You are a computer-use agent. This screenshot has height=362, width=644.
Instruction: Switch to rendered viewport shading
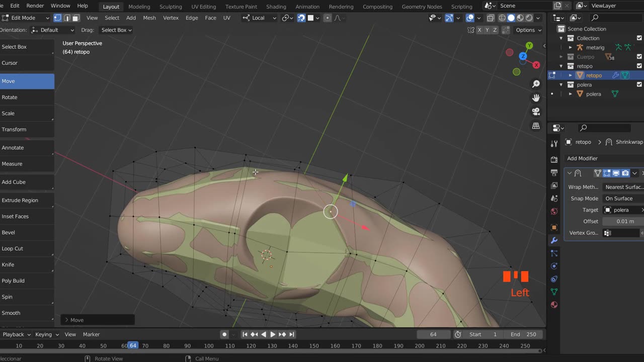point(529,18)
